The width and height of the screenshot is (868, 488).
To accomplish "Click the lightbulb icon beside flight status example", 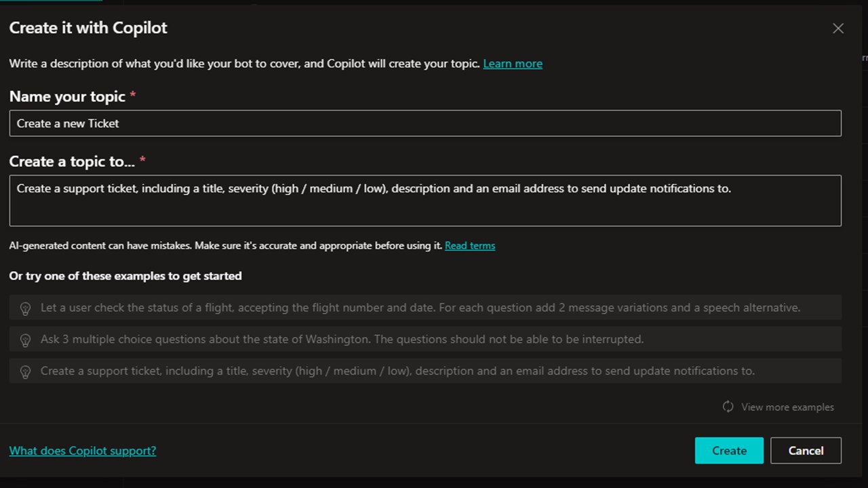I will tap(25, 308).
